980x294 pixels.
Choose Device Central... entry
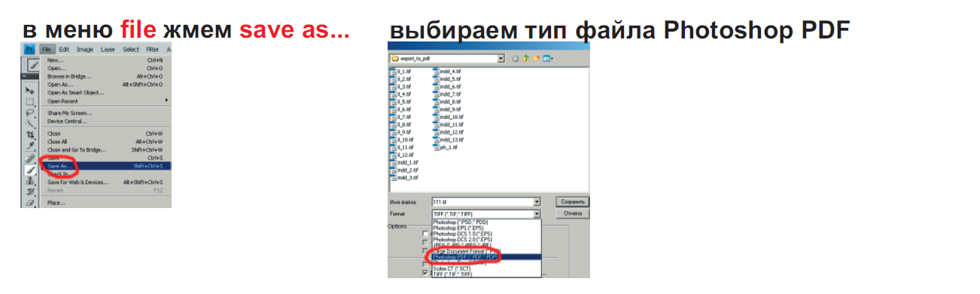click(106, 121)
